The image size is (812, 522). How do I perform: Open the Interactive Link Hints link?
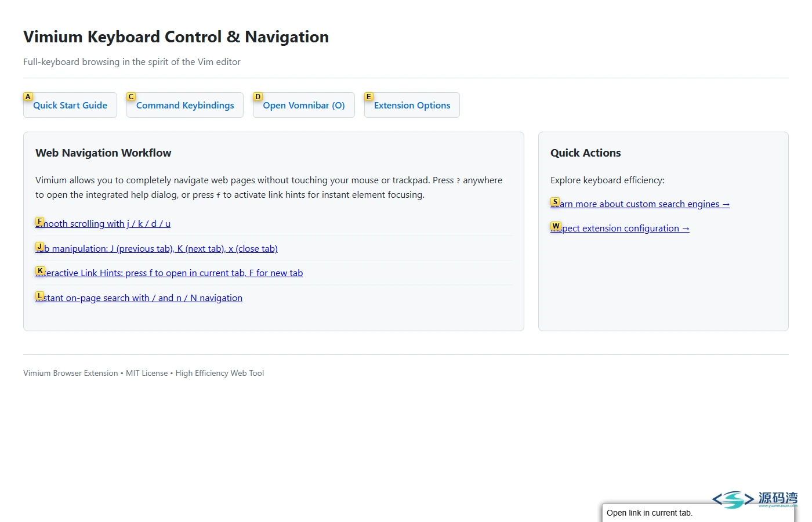click(x=169, y=273)
